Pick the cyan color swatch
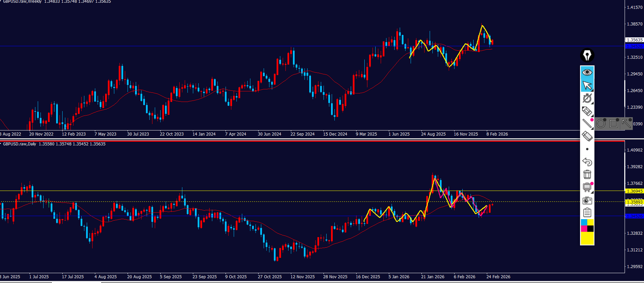Viewport: 644px width, 283px height. tap(584, 222)
